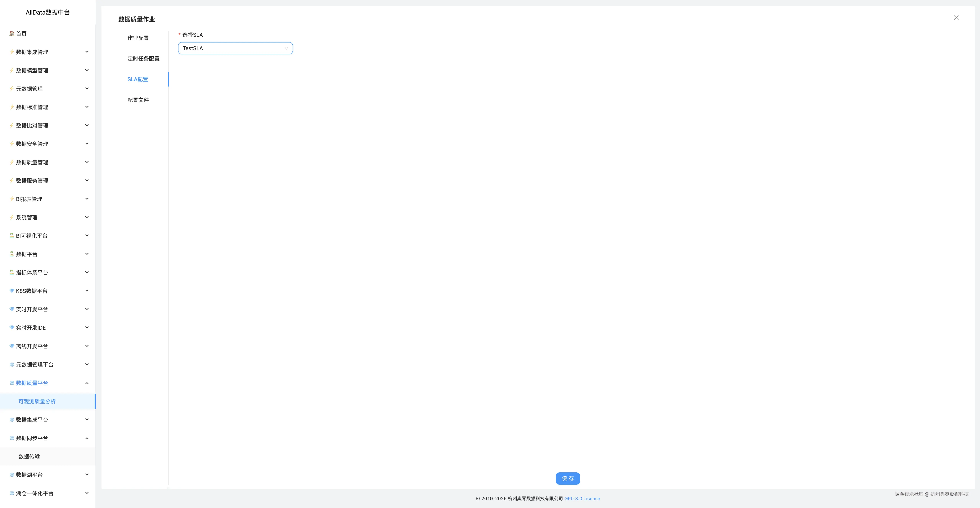Click the diamond icon beside 离线开发平台

[x=12, y=346]
